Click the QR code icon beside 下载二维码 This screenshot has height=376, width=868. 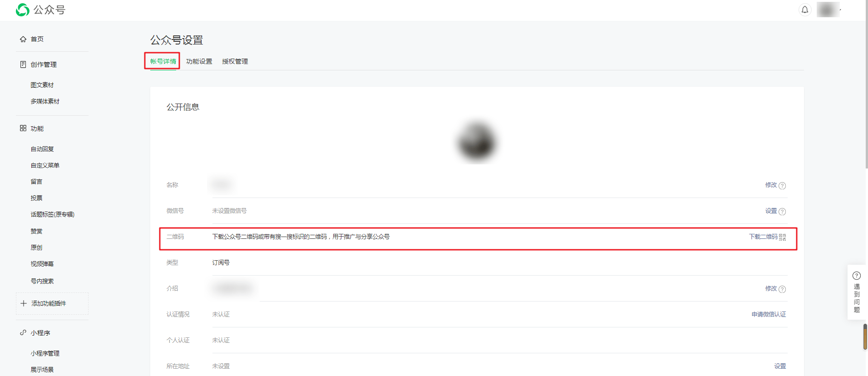(783, 237)
